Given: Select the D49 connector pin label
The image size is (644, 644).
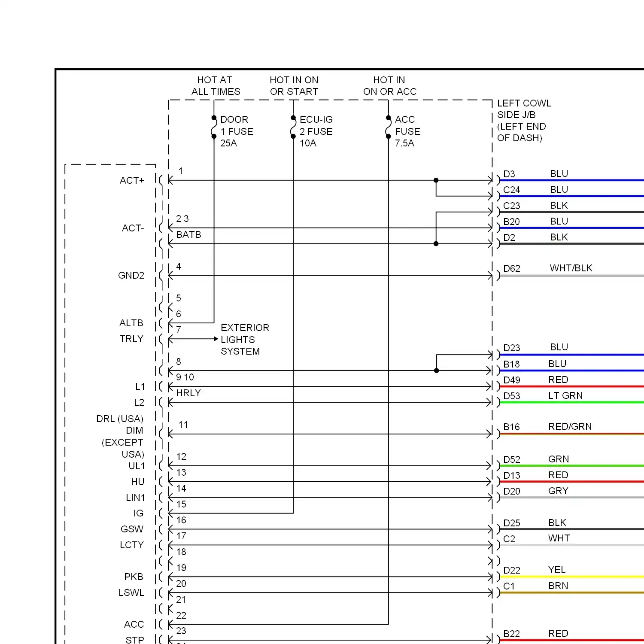Looking at the screenshot, I should 512,380.
